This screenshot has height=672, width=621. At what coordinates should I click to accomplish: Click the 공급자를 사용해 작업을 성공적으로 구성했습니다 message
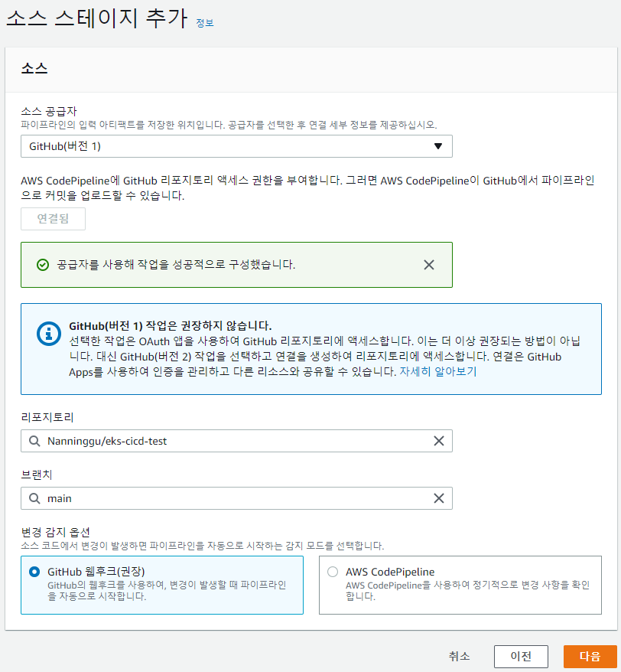pyautogui.click(x=176, y=264)
